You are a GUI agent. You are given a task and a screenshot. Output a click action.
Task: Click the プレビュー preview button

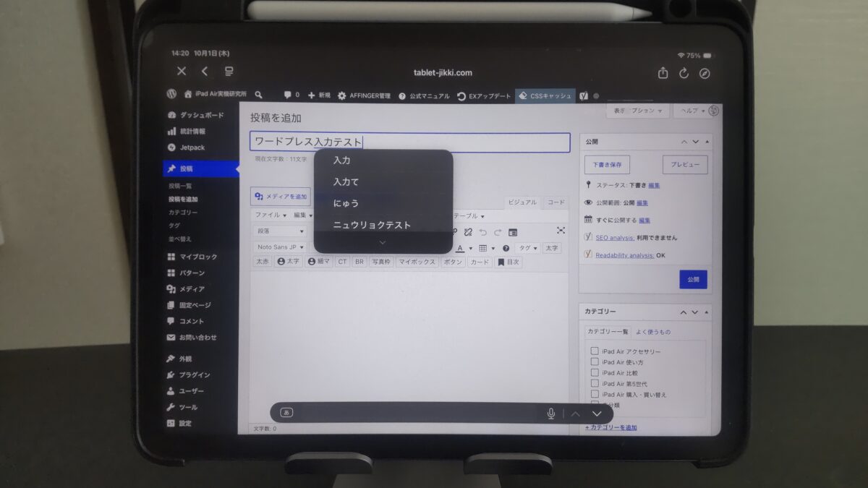click(x=685, y=165)
